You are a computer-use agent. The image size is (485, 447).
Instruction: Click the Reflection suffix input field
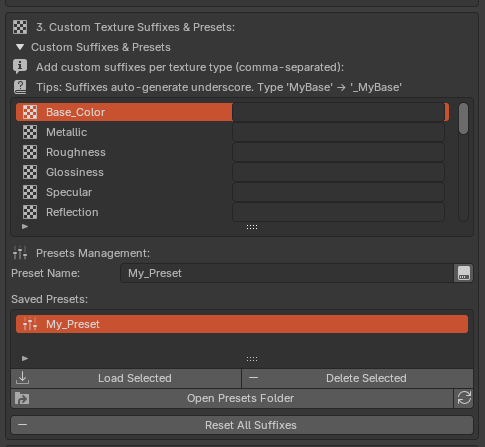point(338,212)
